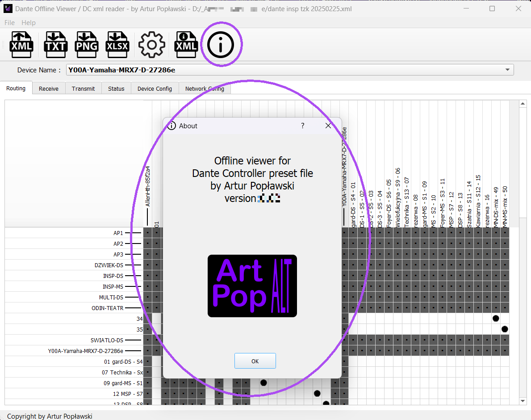Close the About dialog with the X
531x420 pixels.
[x=328, y=126]
